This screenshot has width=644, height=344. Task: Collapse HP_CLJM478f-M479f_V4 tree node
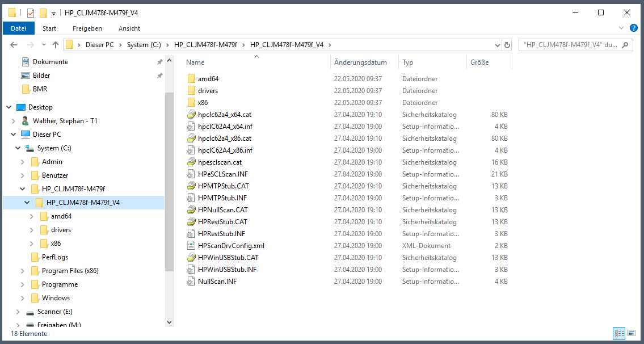[x=27, y=202]
